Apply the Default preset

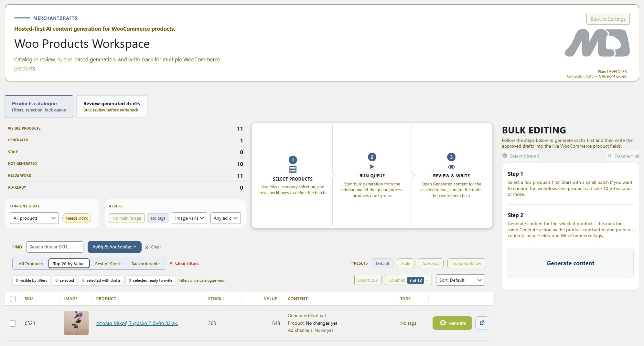pyautogui.click(x=382, y=263)
